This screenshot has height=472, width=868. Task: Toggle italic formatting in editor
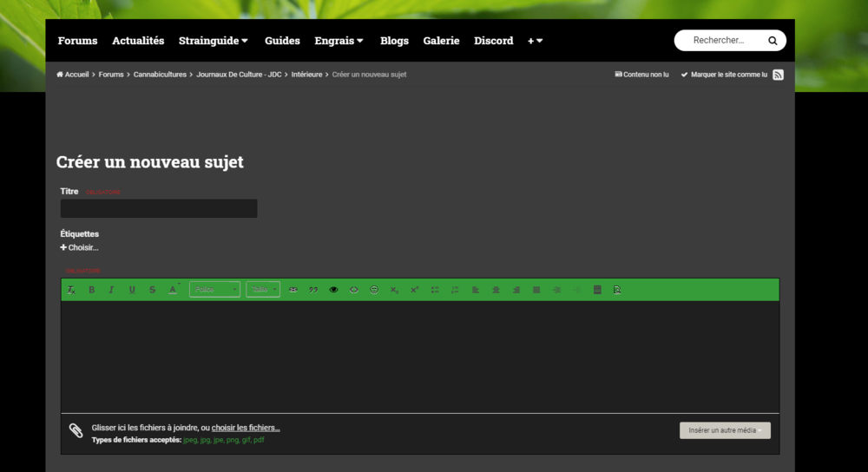point(111,290)
